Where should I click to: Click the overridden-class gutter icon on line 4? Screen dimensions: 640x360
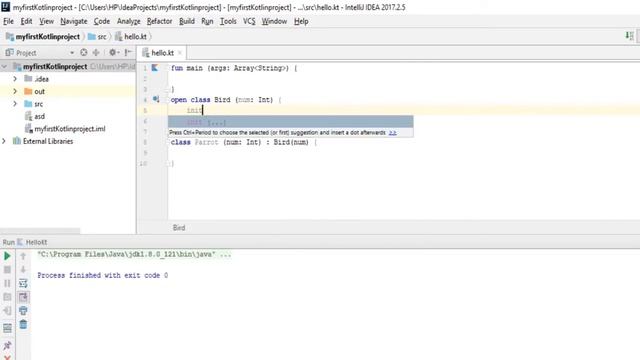point(156,99)
